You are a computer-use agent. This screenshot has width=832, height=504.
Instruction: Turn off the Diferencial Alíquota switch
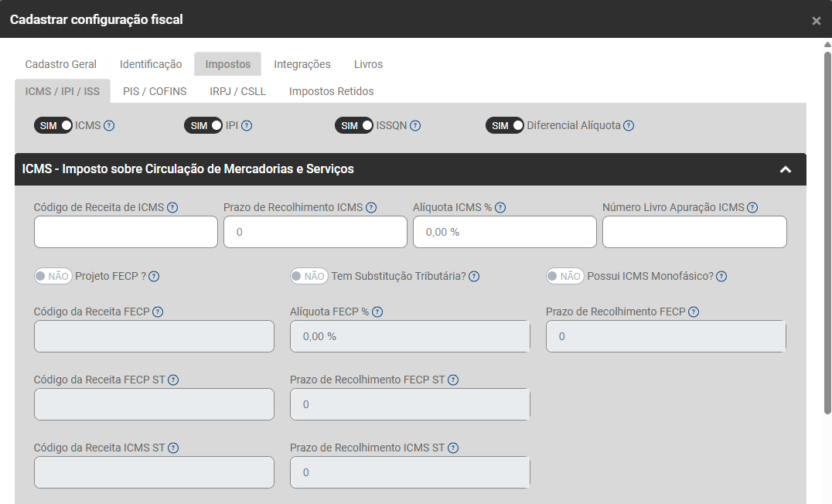(x=505, y=125)
